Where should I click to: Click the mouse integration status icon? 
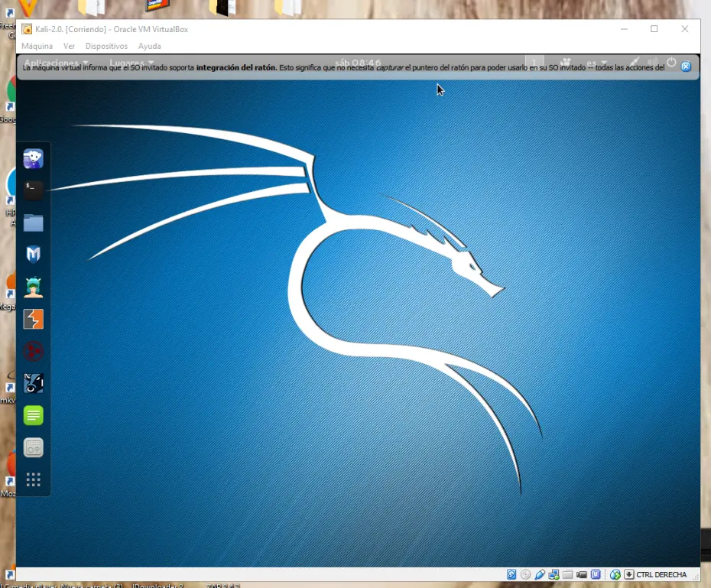tap(615, 574)
